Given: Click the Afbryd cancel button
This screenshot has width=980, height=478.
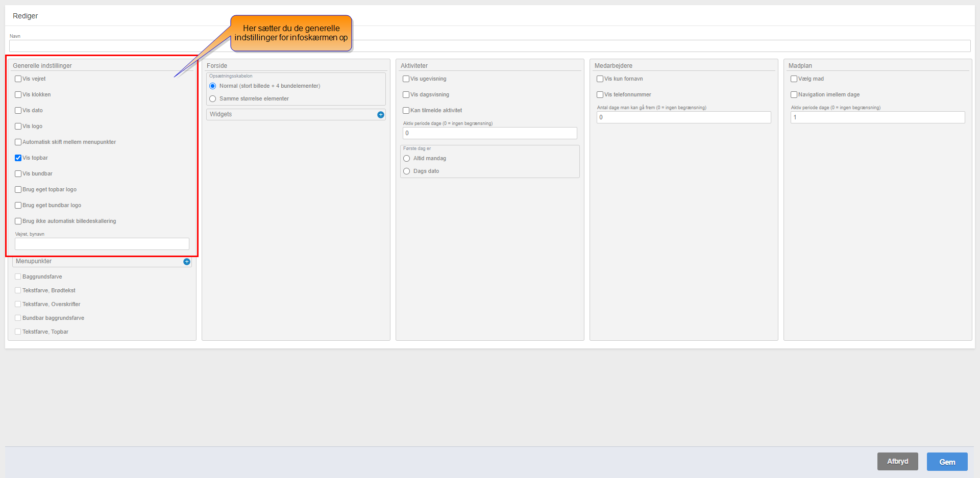Looking at the screenshot, I should (x=897, y=461).
